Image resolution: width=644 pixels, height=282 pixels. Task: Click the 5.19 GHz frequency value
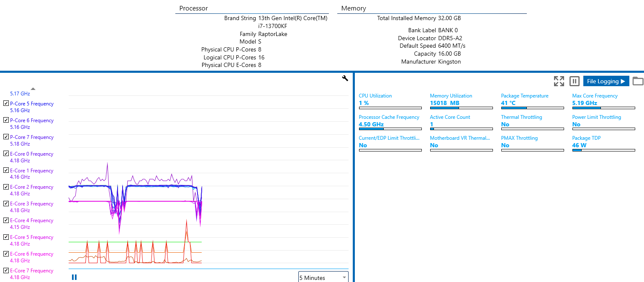point(585,103)
